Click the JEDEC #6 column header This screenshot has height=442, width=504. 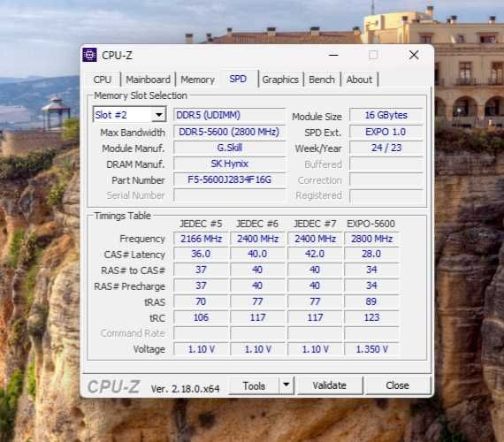(x=257, y=224)
